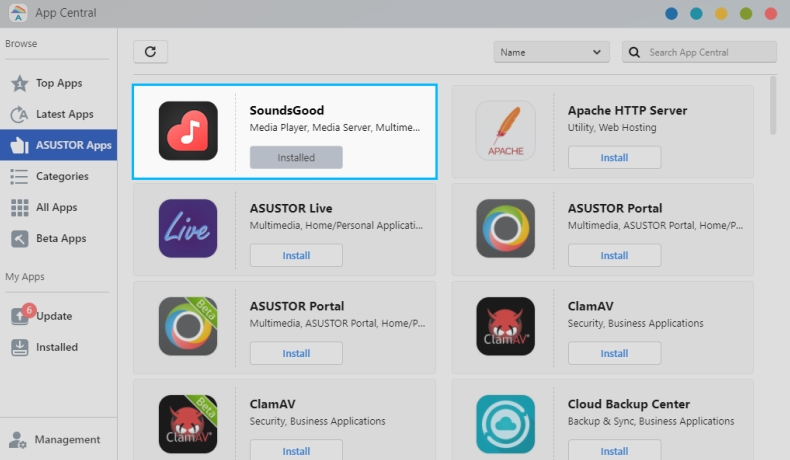The image size is (790, 460).
Task: Open the SoundsGood app icon
Action: (x=188, y=131)
